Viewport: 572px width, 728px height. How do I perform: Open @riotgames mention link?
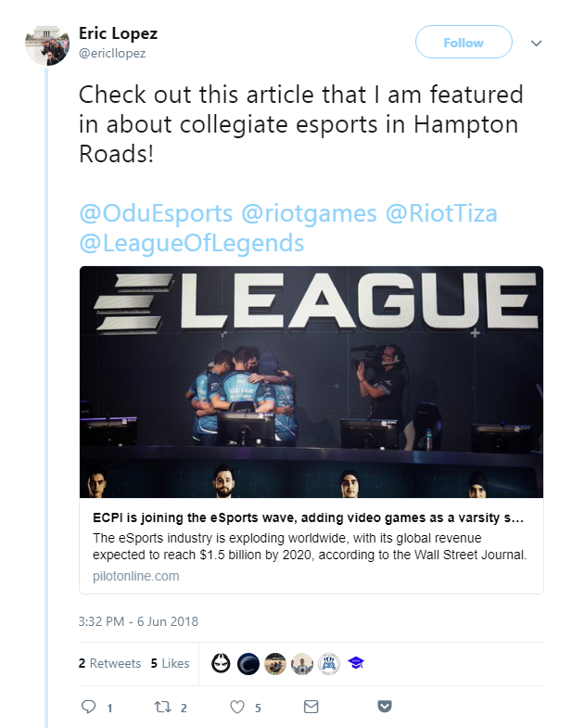pos(309,213)
